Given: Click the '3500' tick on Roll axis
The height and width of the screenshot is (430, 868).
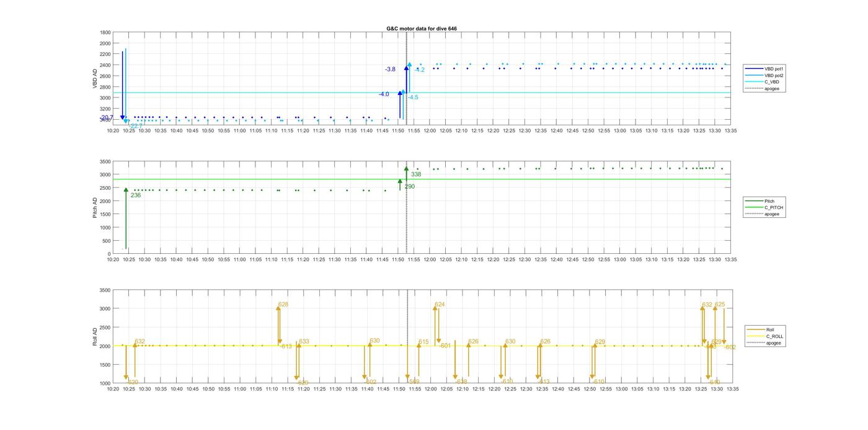Looking at the screenshot, I should click(105, 290).
